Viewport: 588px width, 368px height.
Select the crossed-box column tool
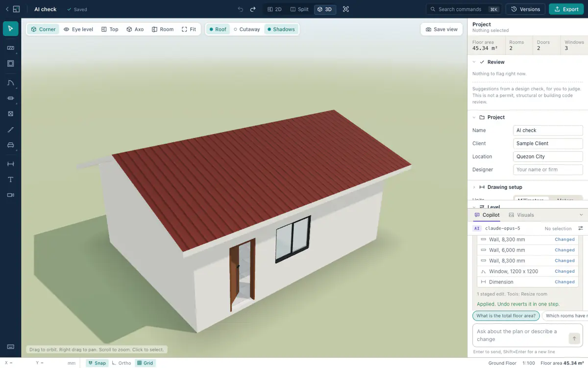[10, 113]
